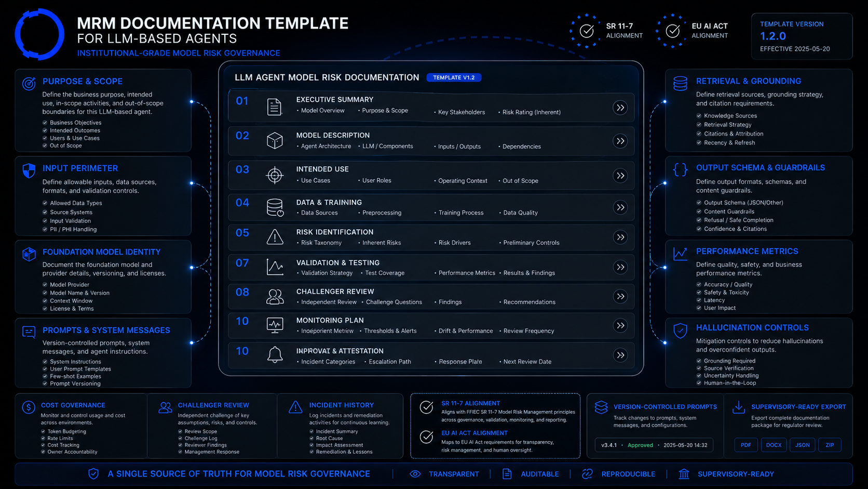868x489 pixels.
Task: Click the v3.4.1 prompt version entry
Action: 609,445
